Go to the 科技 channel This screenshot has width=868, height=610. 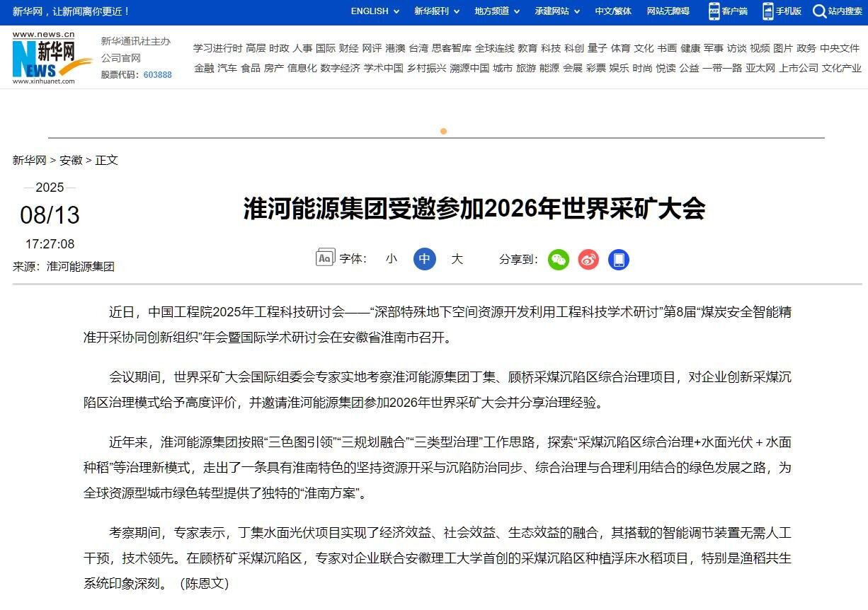(550, 48)
